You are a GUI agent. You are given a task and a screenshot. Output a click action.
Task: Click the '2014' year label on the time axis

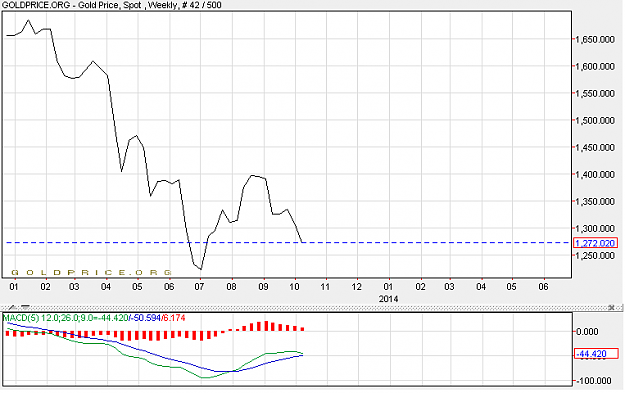[x=388, y=299]
